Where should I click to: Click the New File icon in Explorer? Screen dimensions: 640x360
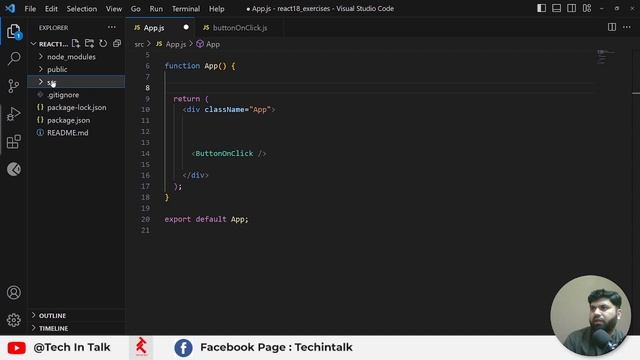76,44
